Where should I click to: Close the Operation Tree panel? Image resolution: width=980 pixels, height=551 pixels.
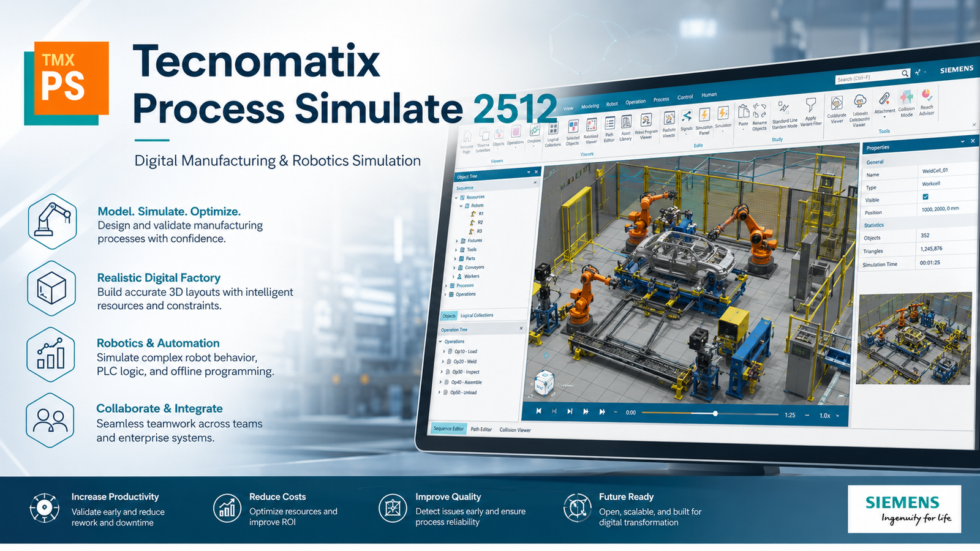coord(521,328)
